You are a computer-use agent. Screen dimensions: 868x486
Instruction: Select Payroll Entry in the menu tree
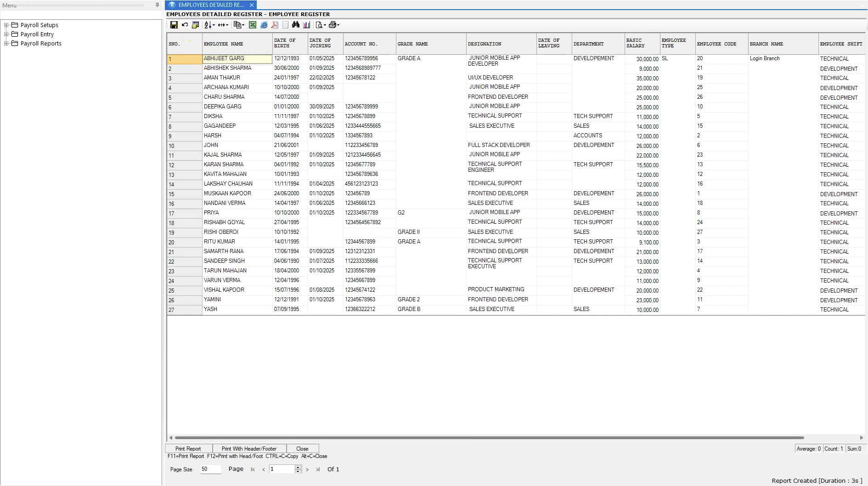[37, 34]
